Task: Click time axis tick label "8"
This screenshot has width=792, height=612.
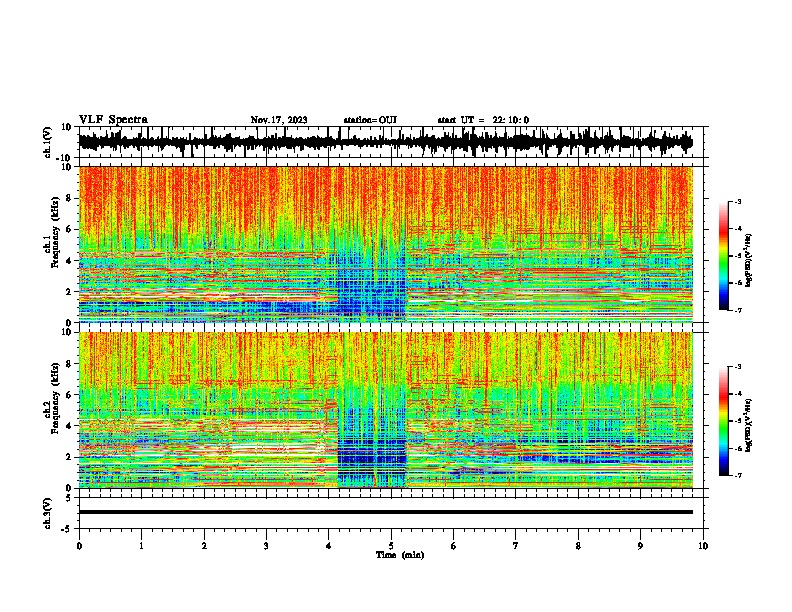Action: click(578, 546)
